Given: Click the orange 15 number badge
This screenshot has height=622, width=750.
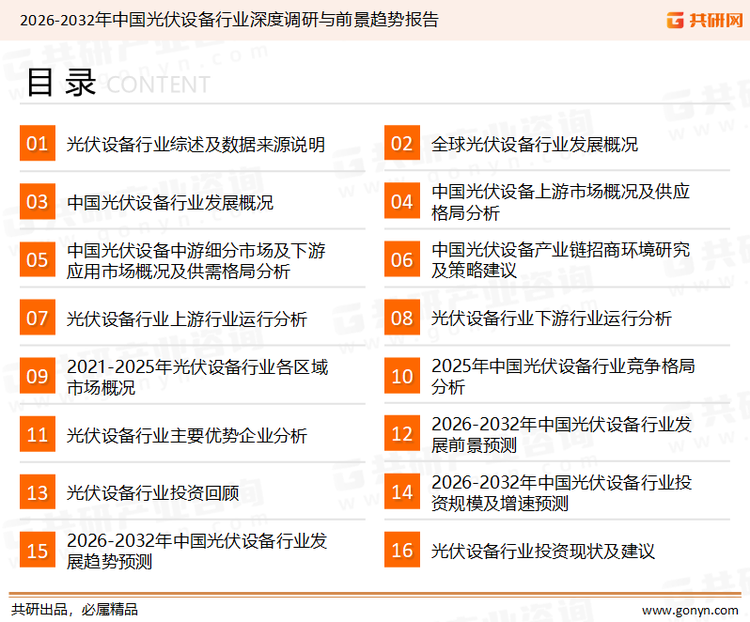Looking at the screenshot, I should [x=37, y=550].
